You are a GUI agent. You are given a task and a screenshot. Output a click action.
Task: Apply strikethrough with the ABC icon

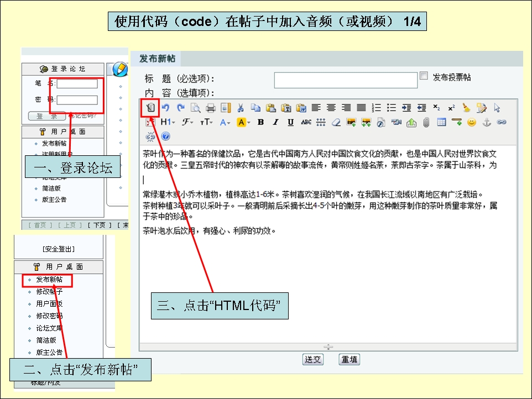[x=306, y=122]
